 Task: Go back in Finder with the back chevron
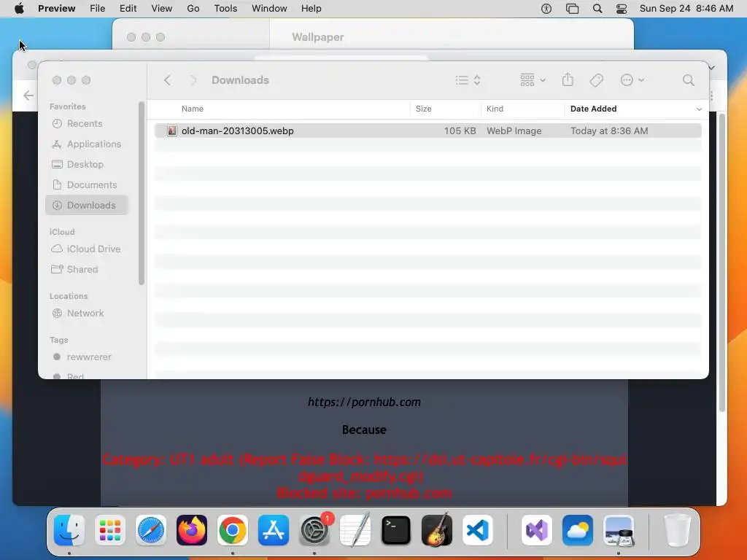click(x=167, y=80)
